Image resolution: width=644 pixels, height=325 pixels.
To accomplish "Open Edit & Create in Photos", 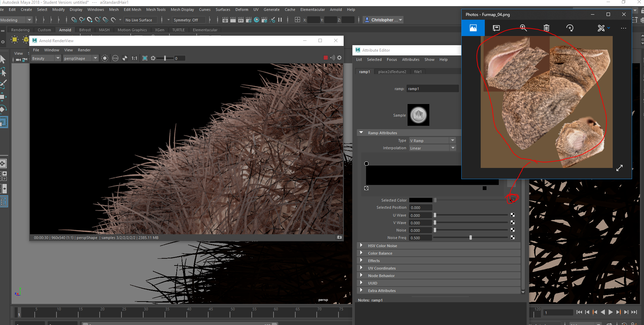I will point(601,28).
